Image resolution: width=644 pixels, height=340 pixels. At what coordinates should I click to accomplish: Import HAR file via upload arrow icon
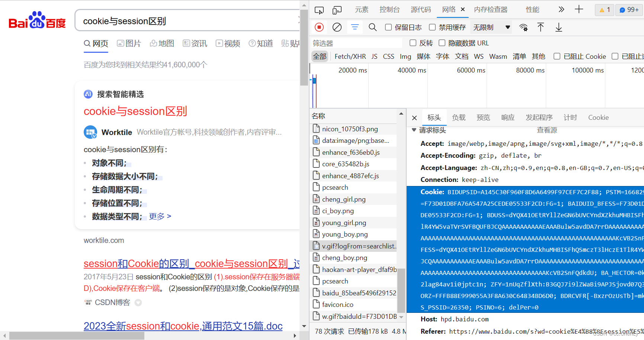541,27
